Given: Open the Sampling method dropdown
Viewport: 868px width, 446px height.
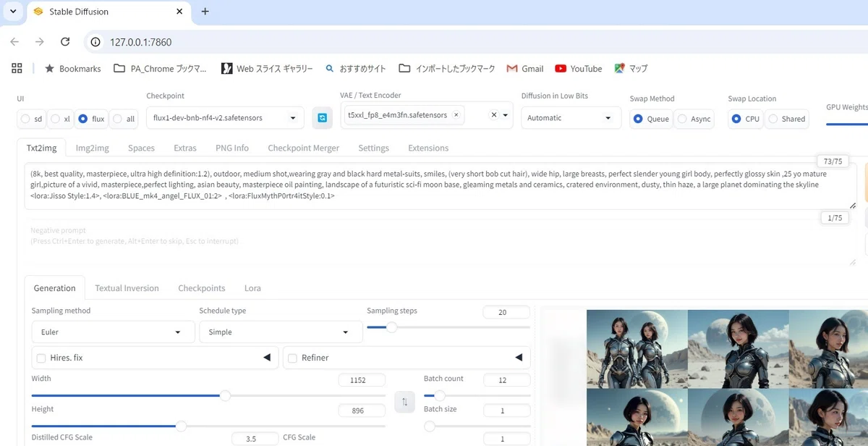Looking at the screenshot, I should tap(113, 332).
